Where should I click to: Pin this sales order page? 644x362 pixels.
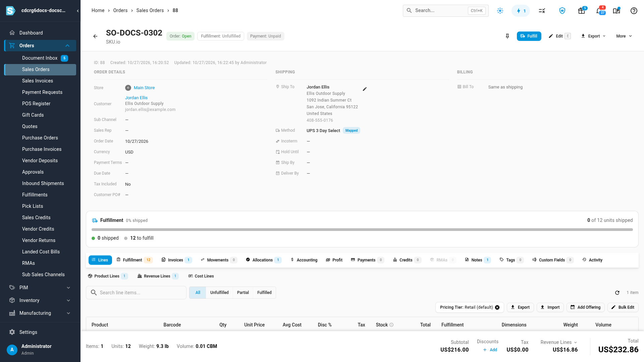[x=507, y=36]
